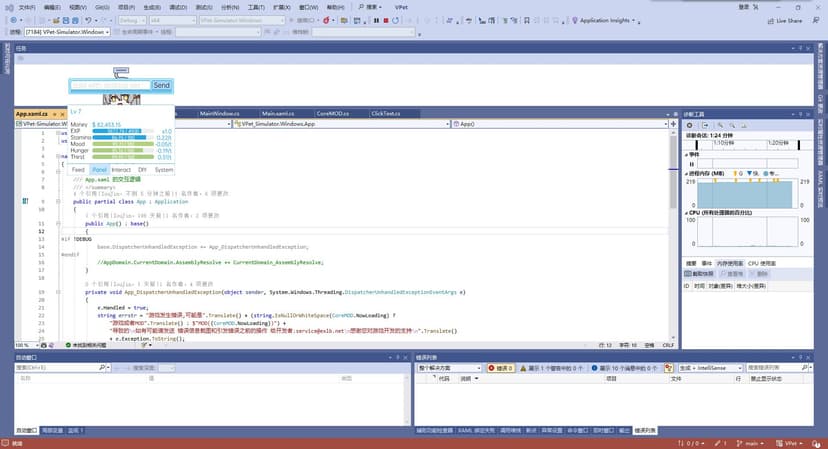Image resolution: width=828 pixels, height=449 pixels.
Task: Click the Stamina progress bar in pet panel
Action: [123, 137]
